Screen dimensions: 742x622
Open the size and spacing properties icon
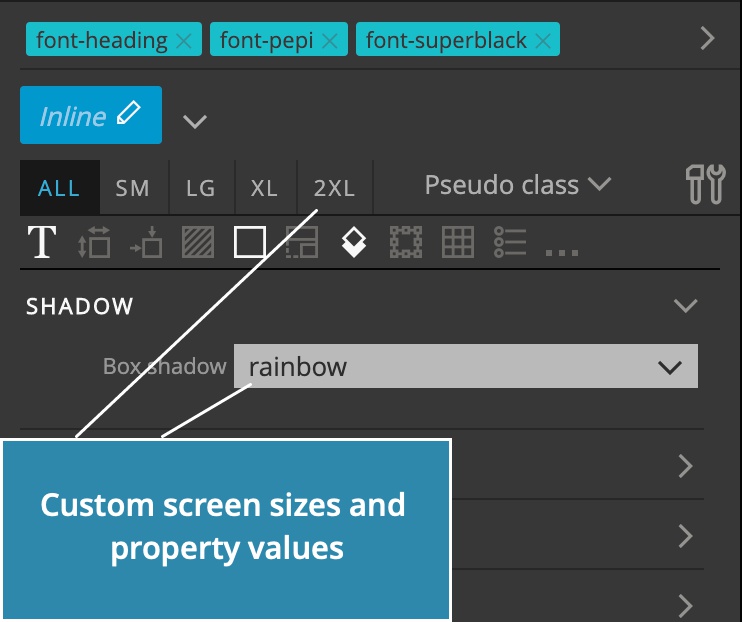[94, 242]
